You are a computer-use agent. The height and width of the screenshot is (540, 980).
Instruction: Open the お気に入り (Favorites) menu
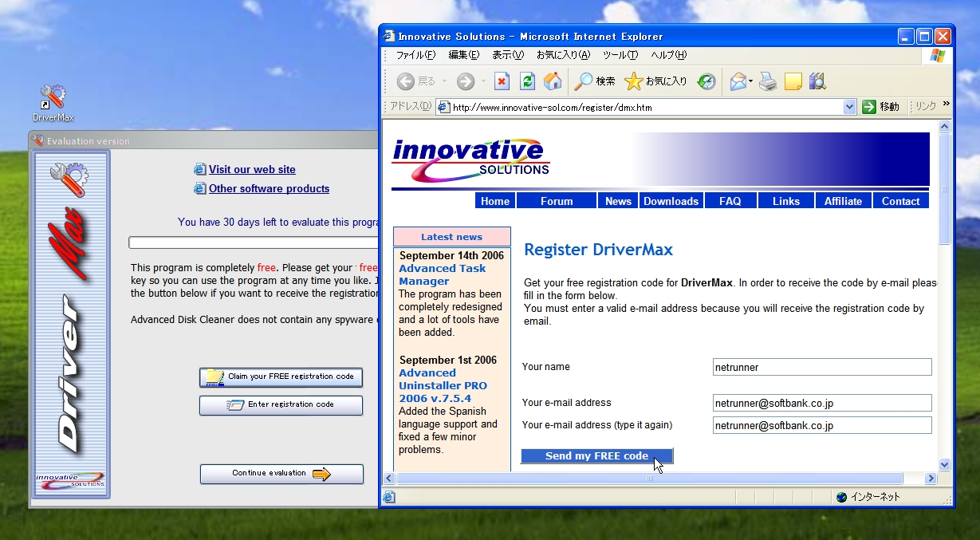click(563, 55)
